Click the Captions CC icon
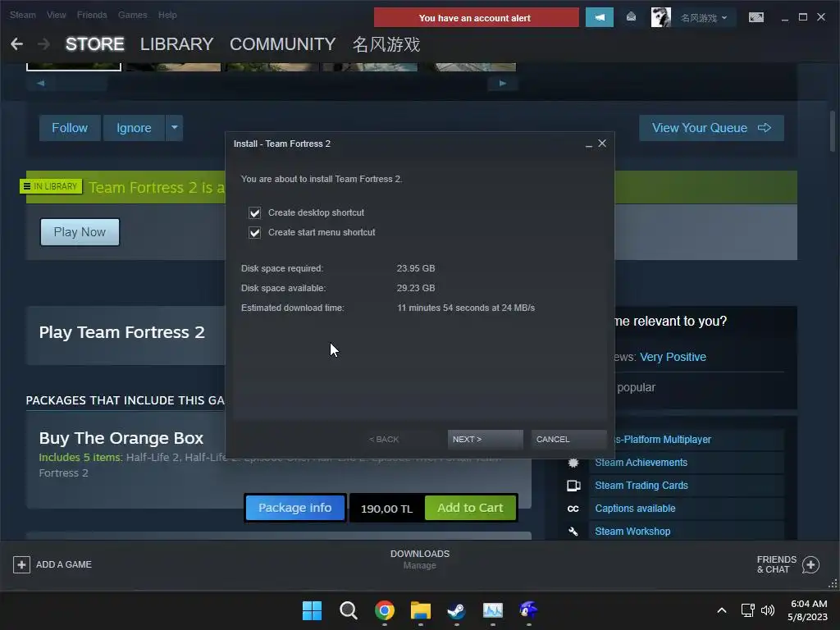Viewport: 840px width, 630px height. pos(573,509)
